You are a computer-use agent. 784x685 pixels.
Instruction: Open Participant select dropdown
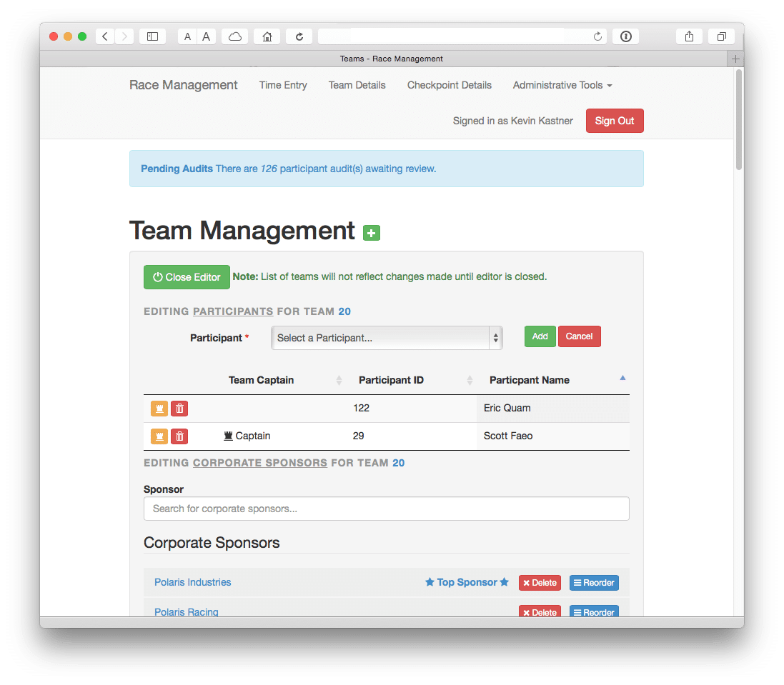point(387,338)
